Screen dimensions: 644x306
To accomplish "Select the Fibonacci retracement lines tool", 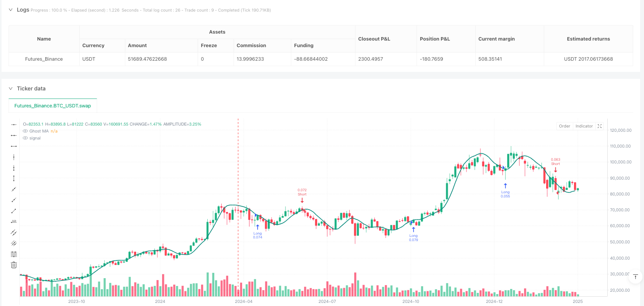I will point(14,254).
